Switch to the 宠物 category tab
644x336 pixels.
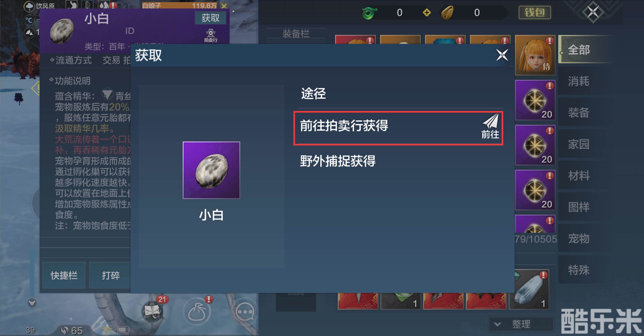point(579,238)
